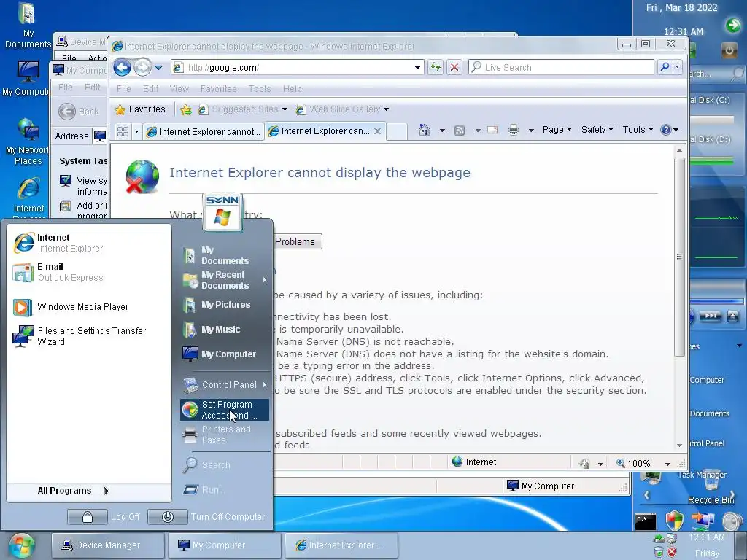
Task: Open Set Program Access and Defaults
Action: 225,410
